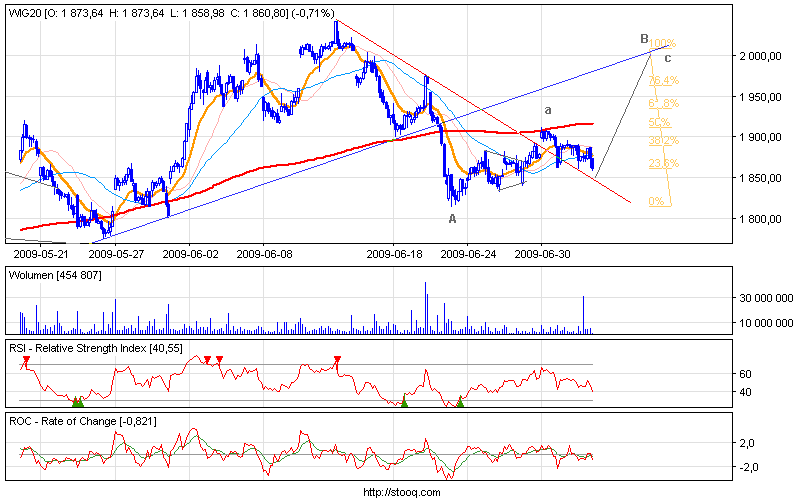Click the 1 900,00 price axis label
Image resolution: width=800 pixels, height=500 pixels.
click(760, 137)
